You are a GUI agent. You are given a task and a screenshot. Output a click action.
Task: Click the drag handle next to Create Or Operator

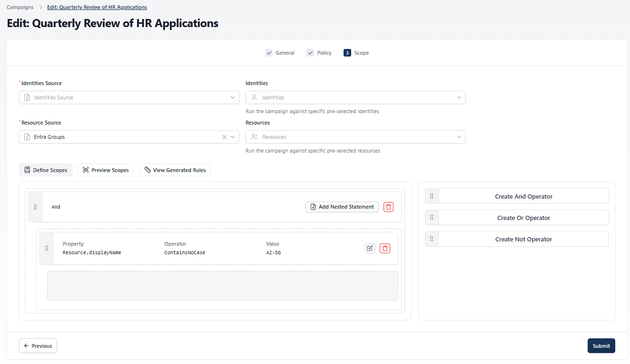(x=431, y=217)
